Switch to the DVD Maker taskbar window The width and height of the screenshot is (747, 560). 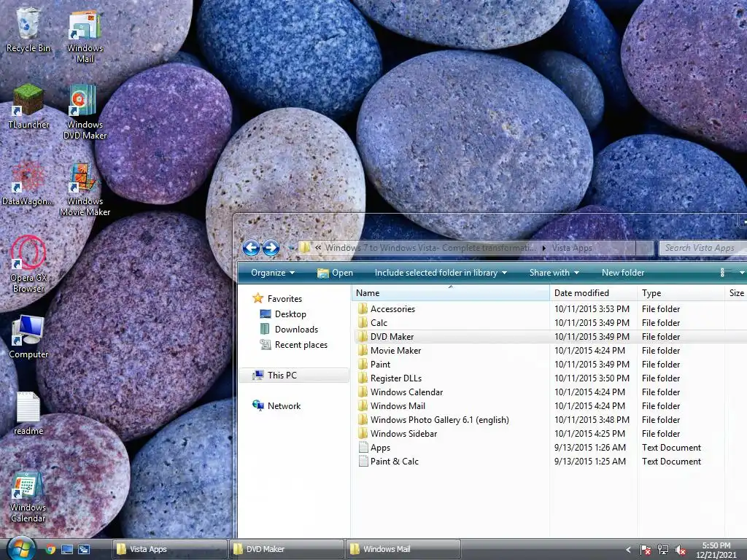286,549
